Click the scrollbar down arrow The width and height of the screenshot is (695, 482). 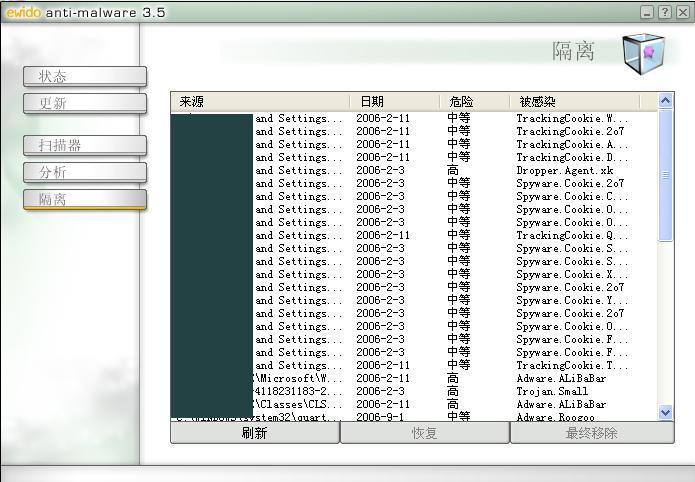coord(665,413)
